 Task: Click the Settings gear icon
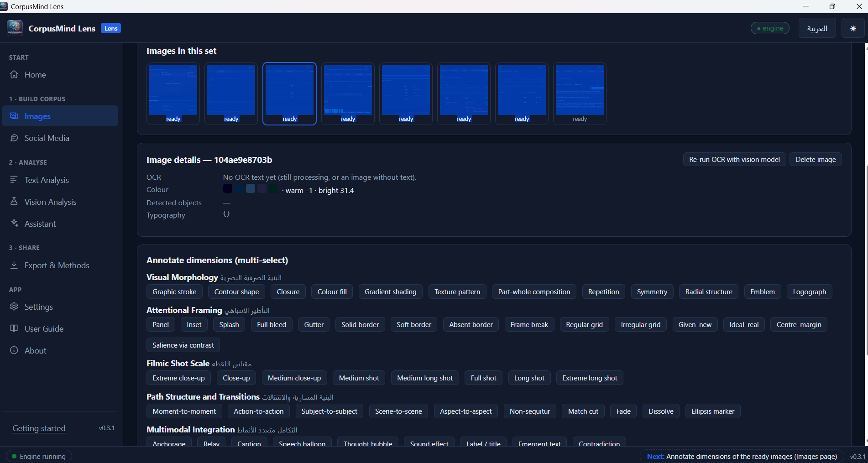[14, 307]
